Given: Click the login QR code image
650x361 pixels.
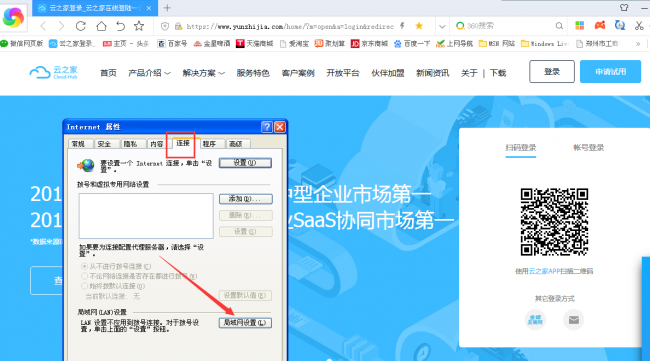Looking at the screenshot, I should pyautogui.click(x=554, y=222).
